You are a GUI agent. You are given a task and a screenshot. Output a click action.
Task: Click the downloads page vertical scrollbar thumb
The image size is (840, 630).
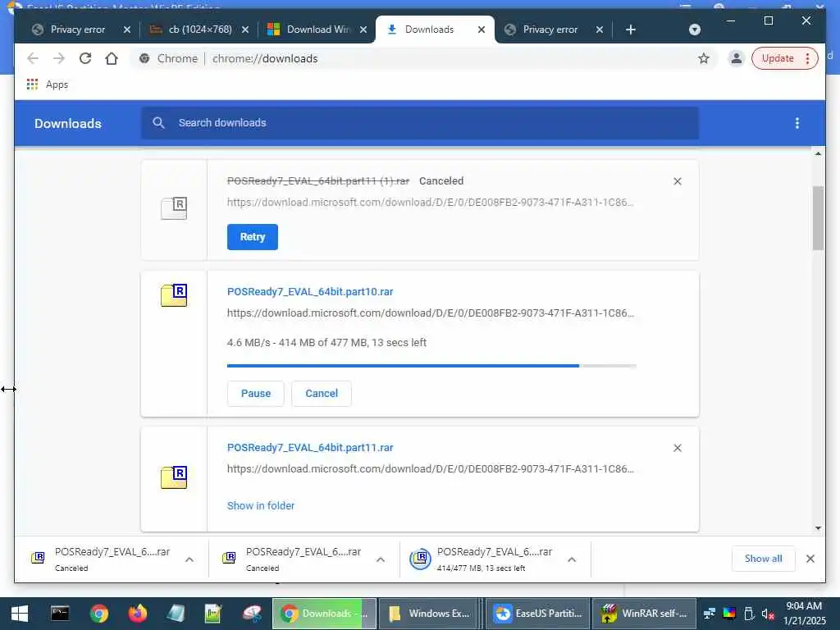[x=818, y=218]
